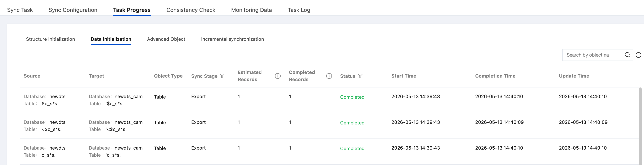Screen dimensions: 644x165
Task: Open Incremental synchronization sub-tab
Action: pyautogui.click(x=232, y=39)
